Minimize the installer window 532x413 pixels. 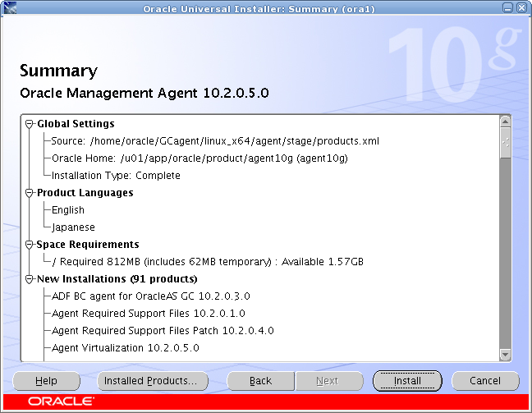(x=508, y=8)
